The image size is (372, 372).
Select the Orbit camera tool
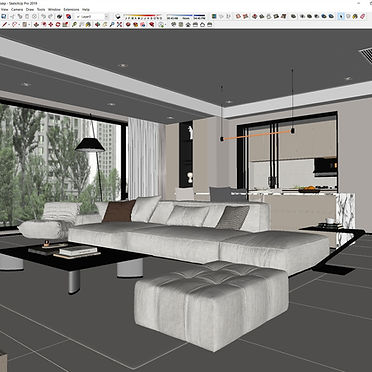tap(97, 24)
